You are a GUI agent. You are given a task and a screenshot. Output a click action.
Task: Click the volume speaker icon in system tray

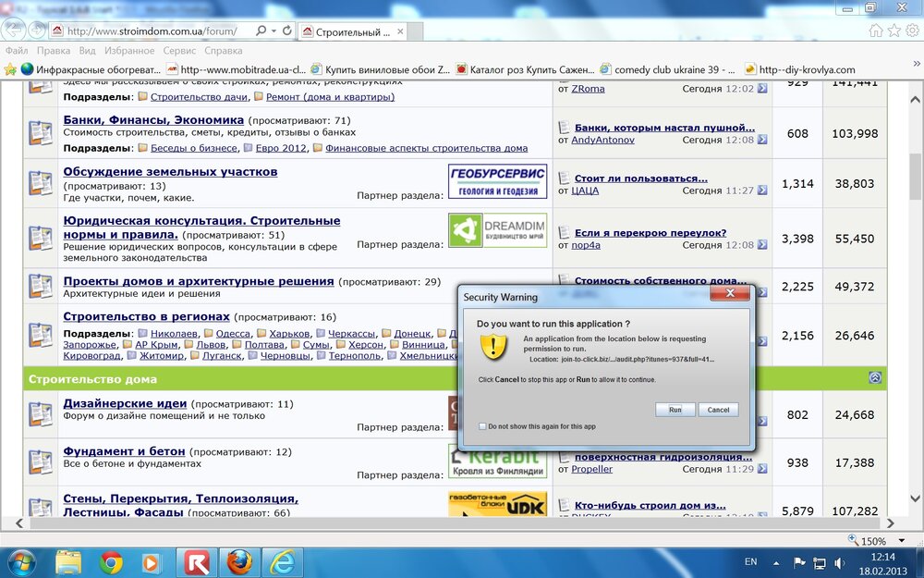[838, 562]
